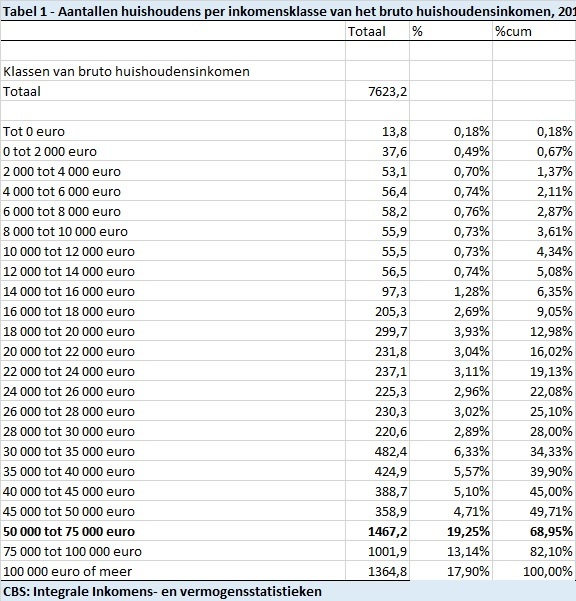Select the 482,4 total cell
The height and width of the screenshot is (601, 576).
377,451
